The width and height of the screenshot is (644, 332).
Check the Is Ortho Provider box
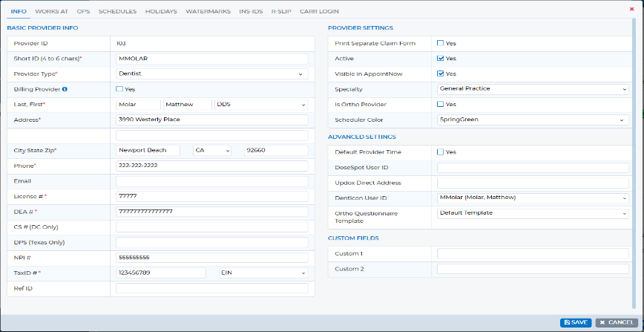(x=440, y=104)
